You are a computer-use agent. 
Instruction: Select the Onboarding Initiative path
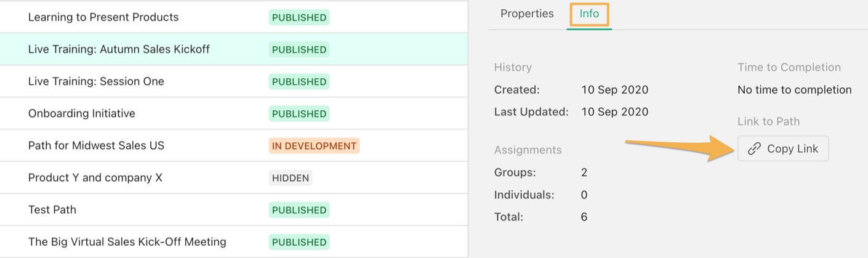click(x=82, y=113)
